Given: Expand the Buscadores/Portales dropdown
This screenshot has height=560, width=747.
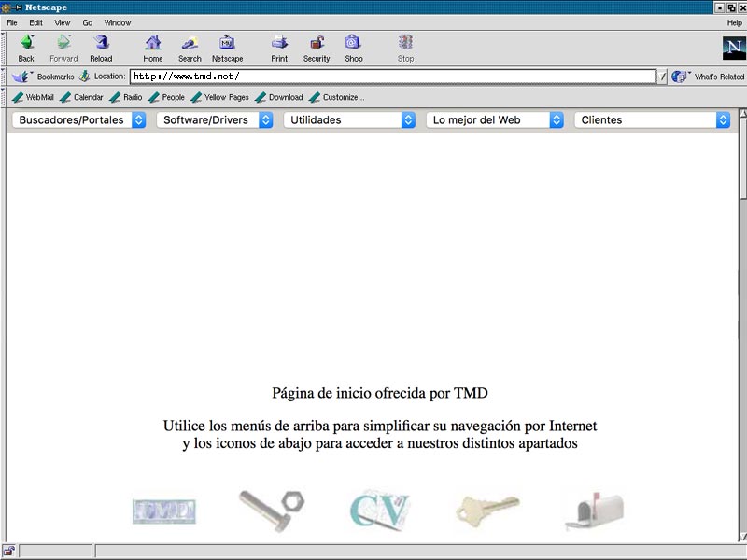Looking at the screenshot, I should pyautogui.click(x=138, y=120).
